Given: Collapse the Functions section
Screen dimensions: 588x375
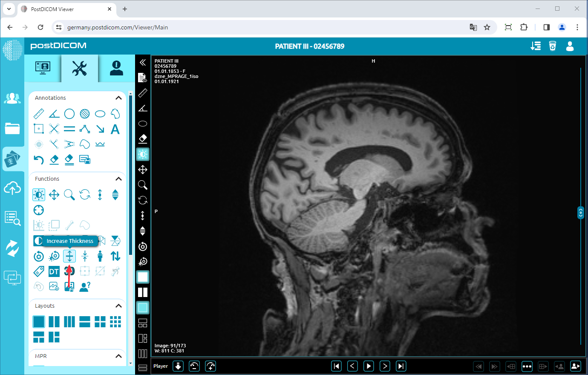Looking at the screenshot, I should [118, 179].
